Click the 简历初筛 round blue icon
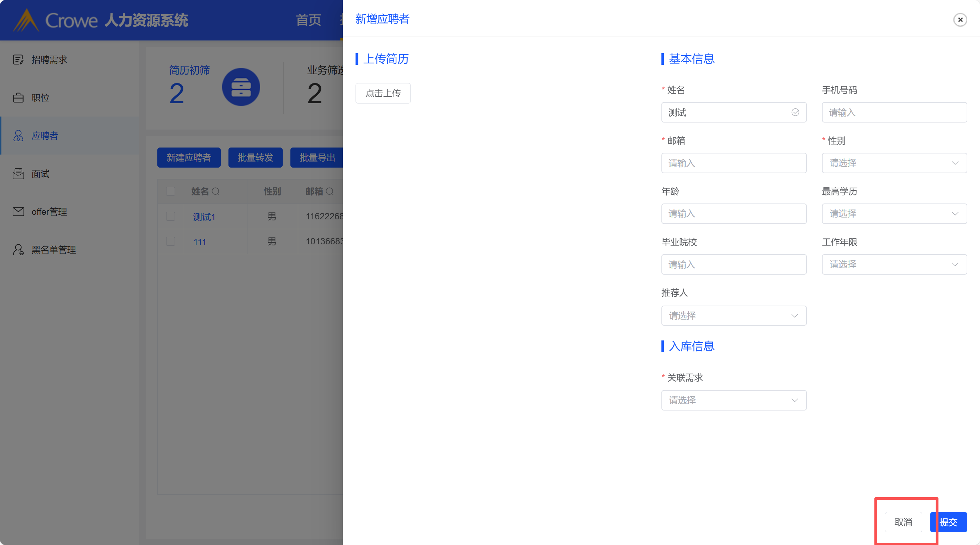 coord(241,87)
